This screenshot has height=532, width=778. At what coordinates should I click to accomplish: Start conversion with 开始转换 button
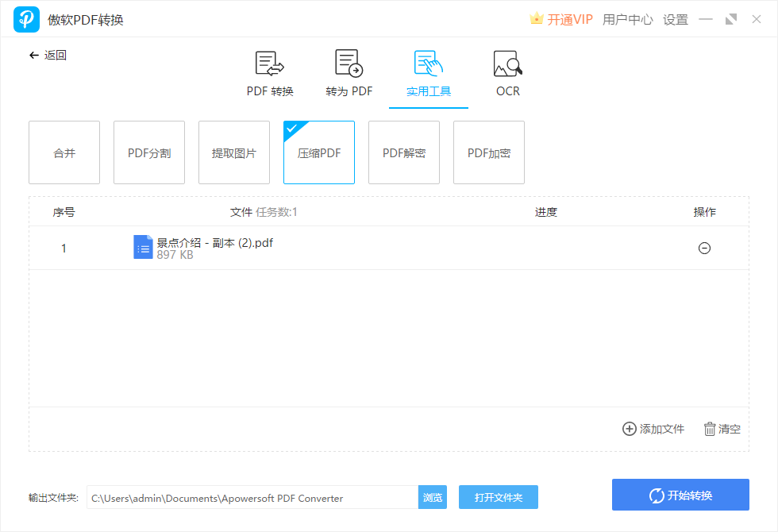tap(680, 495)
